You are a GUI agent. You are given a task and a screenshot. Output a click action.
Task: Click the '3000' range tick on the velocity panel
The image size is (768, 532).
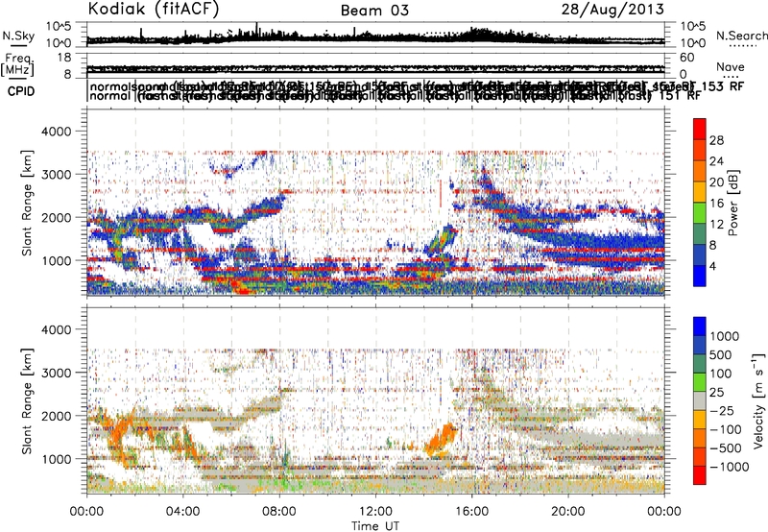pyautogui.click(x=59, y=373)
